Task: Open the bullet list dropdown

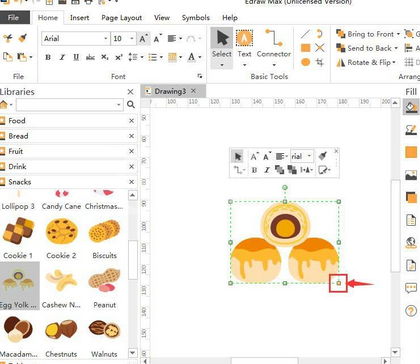Action: [x=161, y=57]
